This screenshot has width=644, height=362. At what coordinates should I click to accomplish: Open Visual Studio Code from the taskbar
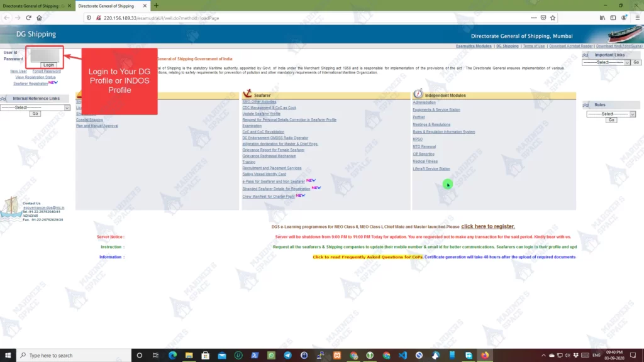(x=402, y=356)
